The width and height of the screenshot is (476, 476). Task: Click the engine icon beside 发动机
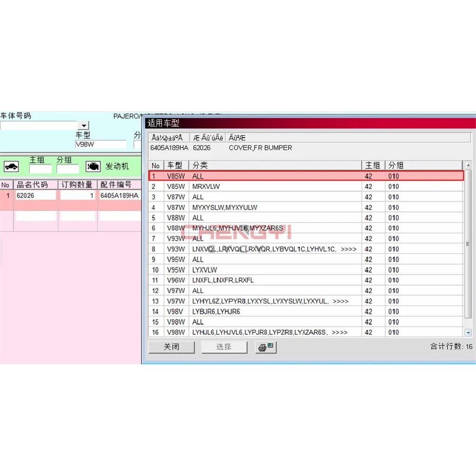pos(93,166)
